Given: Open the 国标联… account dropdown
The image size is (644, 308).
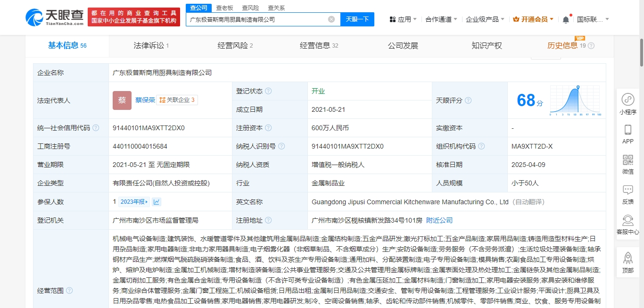Looking at the screenshot, I should pos(607,19).
